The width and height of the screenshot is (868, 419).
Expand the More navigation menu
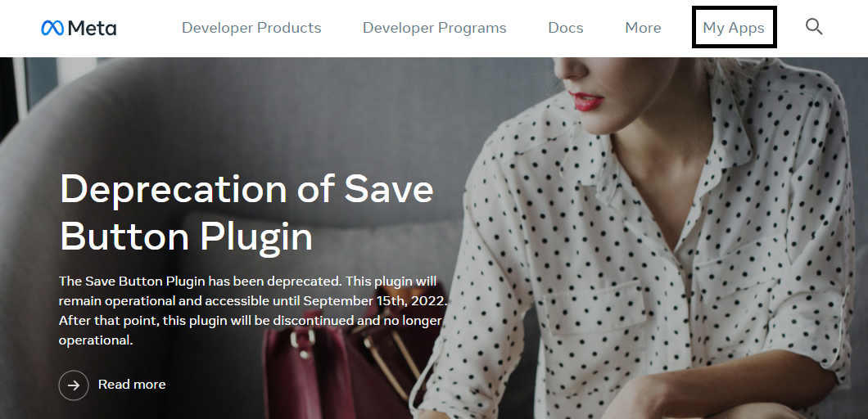[643, 28]
